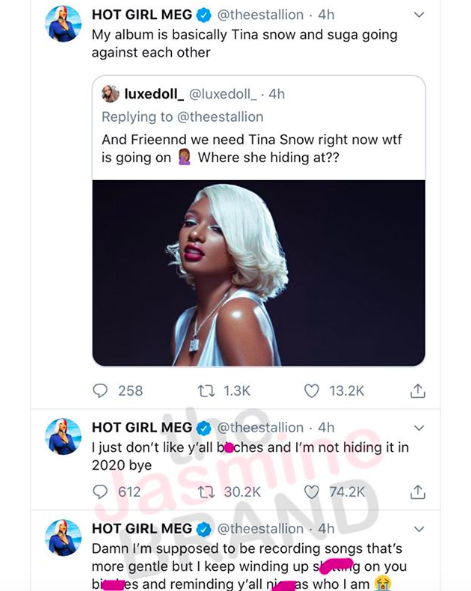Screen dimensions: 471x591
Task: Click verified badge on second tweet
Action: tap(204, 428)
